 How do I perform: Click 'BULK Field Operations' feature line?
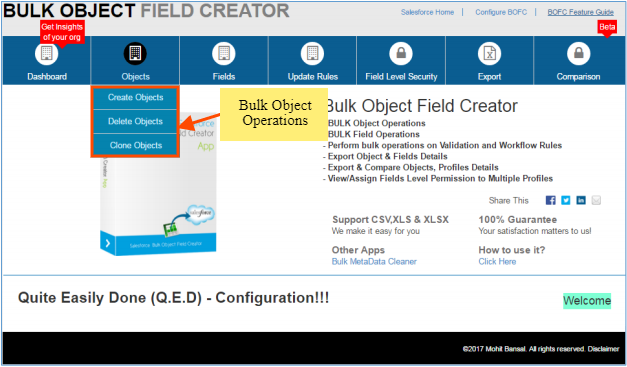tap(374, 134)
